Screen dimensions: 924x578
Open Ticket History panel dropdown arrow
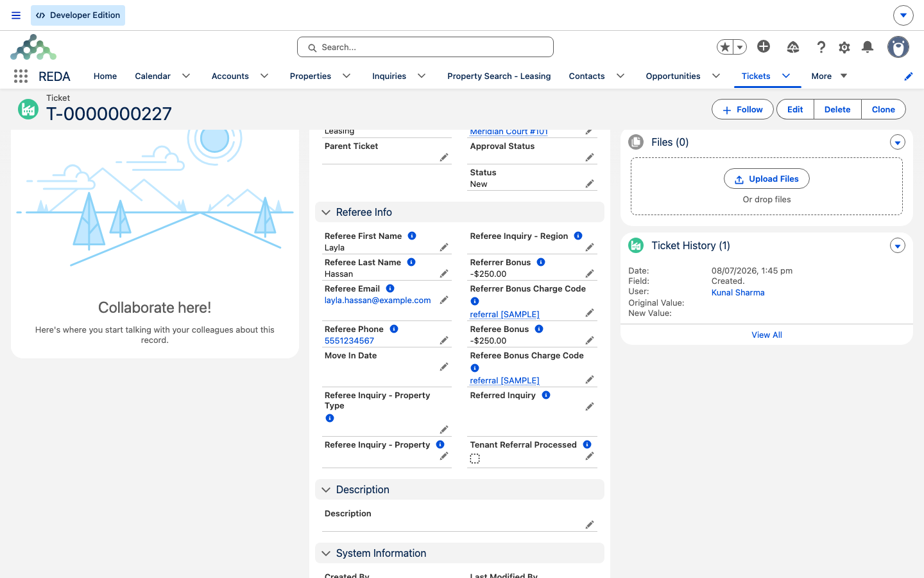pos(898,246)
